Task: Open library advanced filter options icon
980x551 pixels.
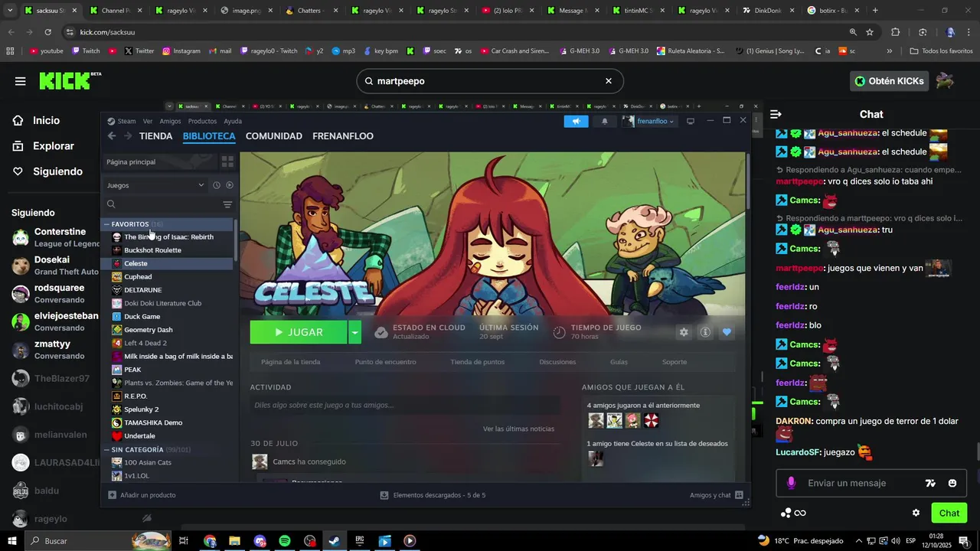Action: (227, 204)
